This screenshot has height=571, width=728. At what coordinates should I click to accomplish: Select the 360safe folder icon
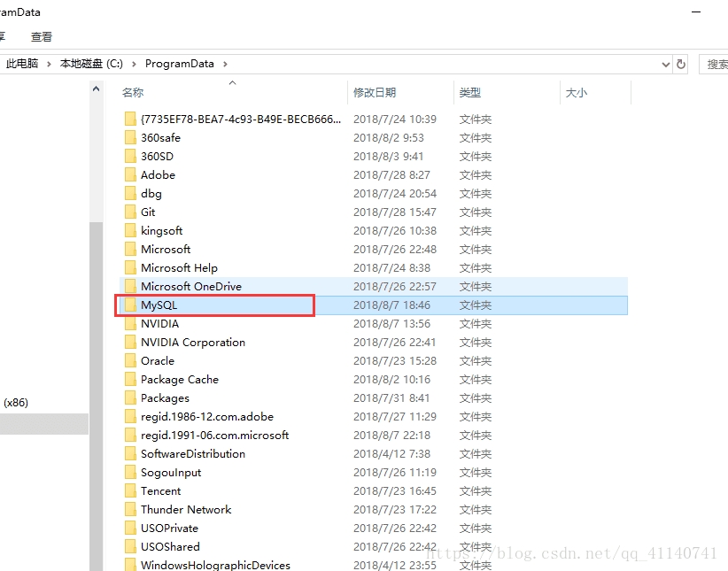(130, 138)
